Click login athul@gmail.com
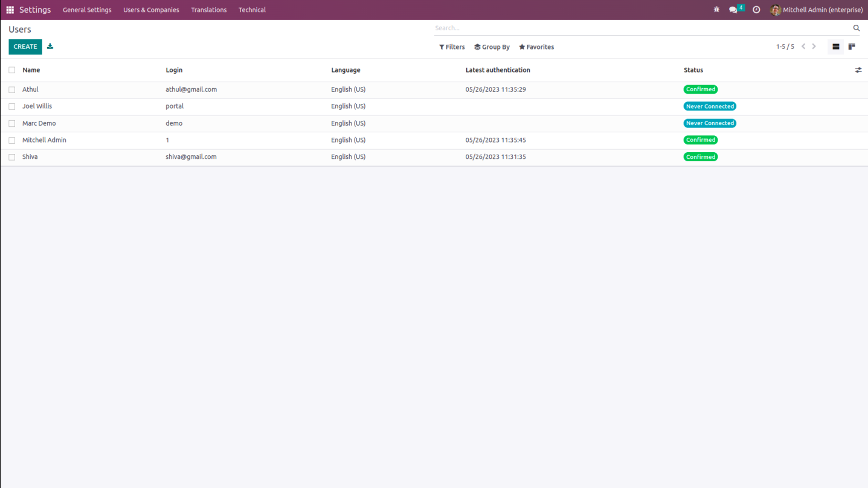Image resolution: width=868 pixels, height=488 pixels. pyautogui.click(x=191, y=89)
